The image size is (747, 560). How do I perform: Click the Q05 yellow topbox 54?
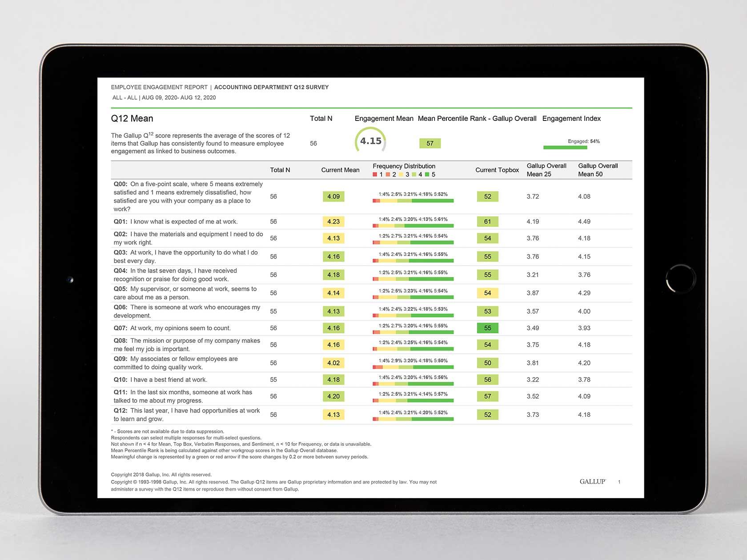coord(488,293)
